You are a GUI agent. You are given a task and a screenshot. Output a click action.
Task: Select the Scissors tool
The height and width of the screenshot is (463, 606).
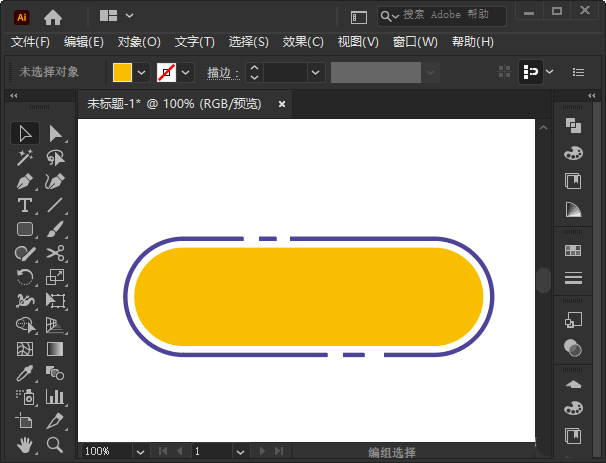(56, 253)
